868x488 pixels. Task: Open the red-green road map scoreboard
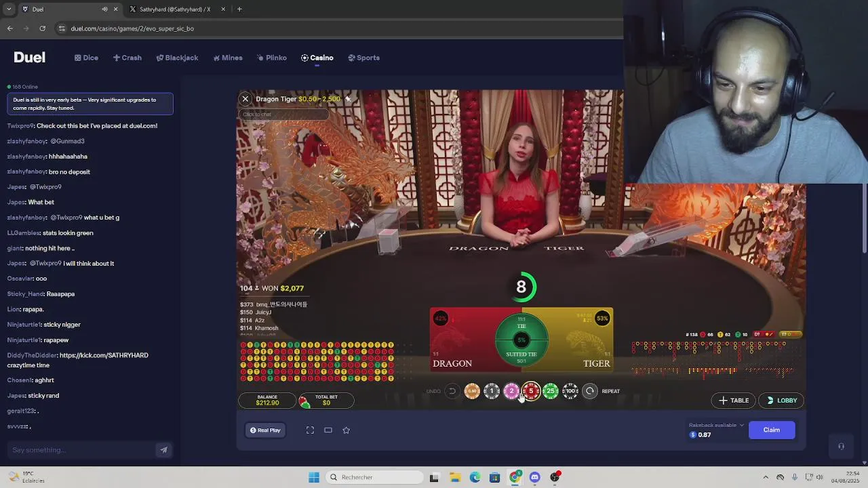pos(317,361)
